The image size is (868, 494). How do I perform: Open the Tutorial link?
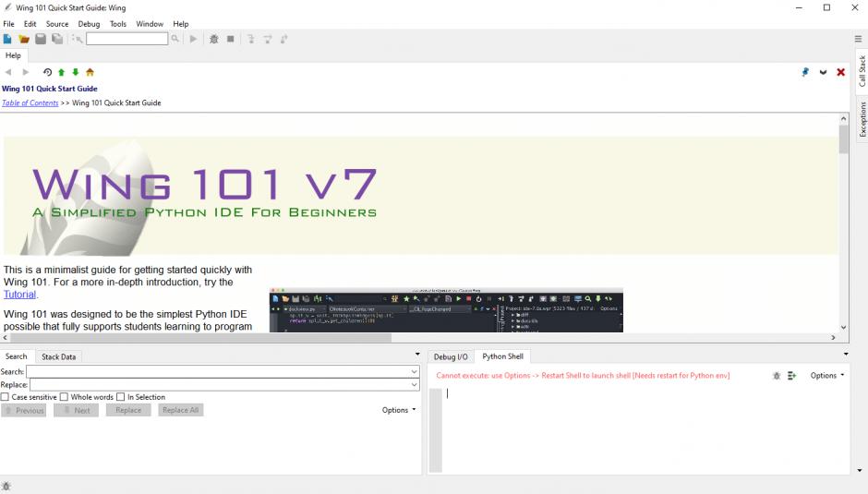(20, 295)
